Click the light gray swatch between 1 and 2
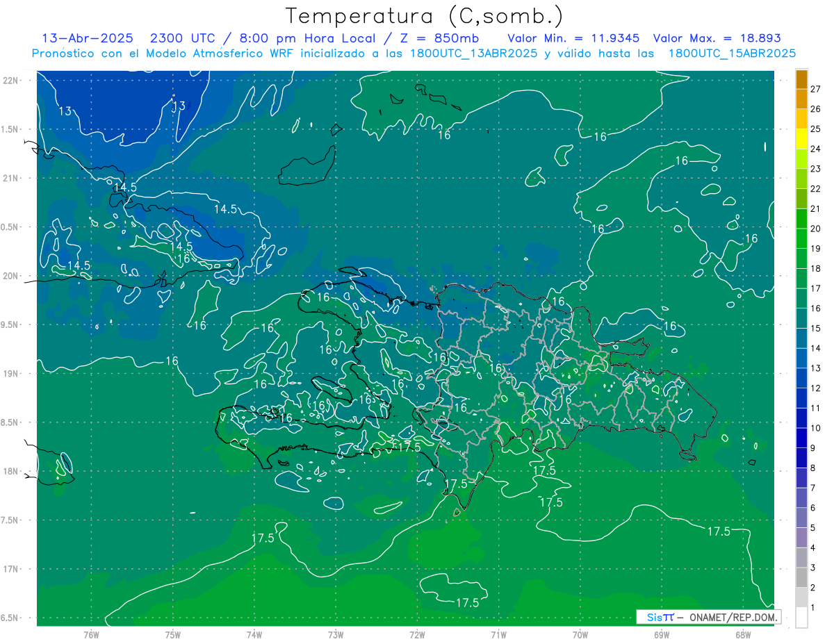 click(801, 597)
